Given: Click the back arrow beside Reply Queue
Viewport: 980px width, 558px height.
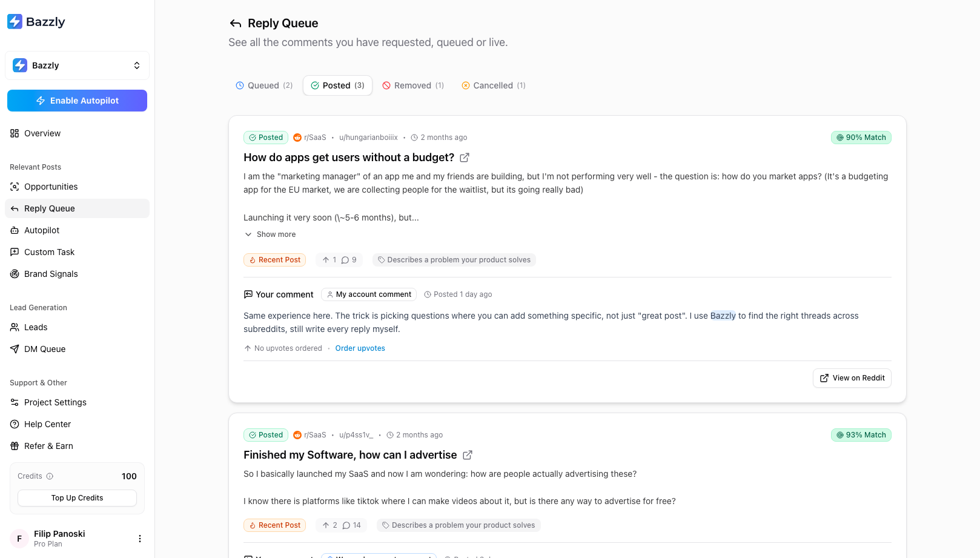Looking at the screenshot, I should (x=236, y=24).
